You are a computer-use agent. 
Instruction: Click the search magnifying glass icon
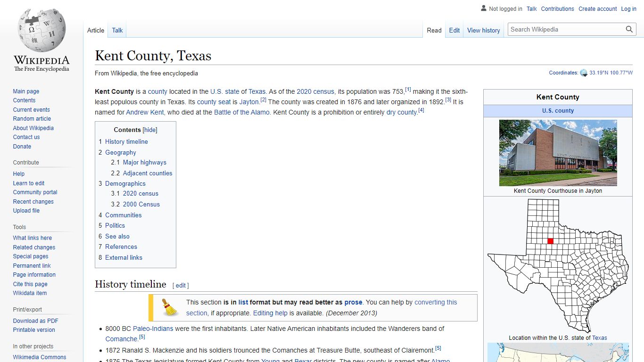(629, 29)
